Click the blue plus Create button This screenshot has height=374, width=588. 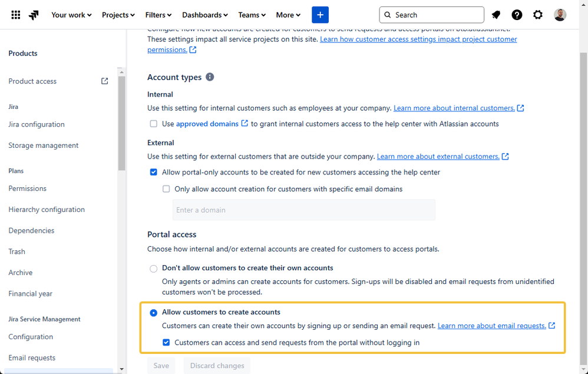coord(321,15)
